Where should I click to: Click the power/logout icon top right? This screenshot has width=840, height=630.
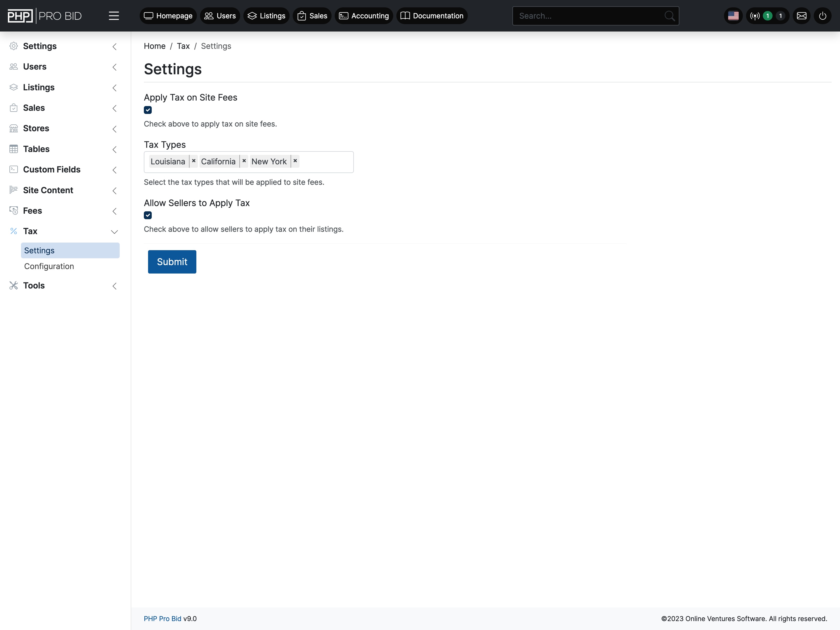tap(823, 15)
